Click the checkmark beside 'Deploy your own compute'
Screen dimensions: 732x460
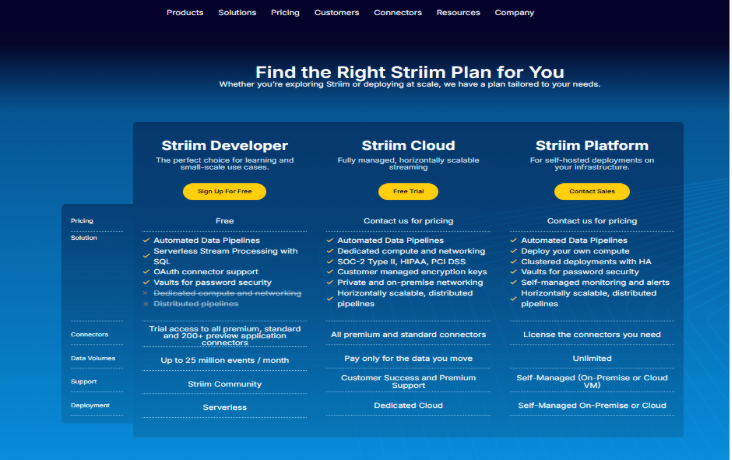click(x=514, y=251)
